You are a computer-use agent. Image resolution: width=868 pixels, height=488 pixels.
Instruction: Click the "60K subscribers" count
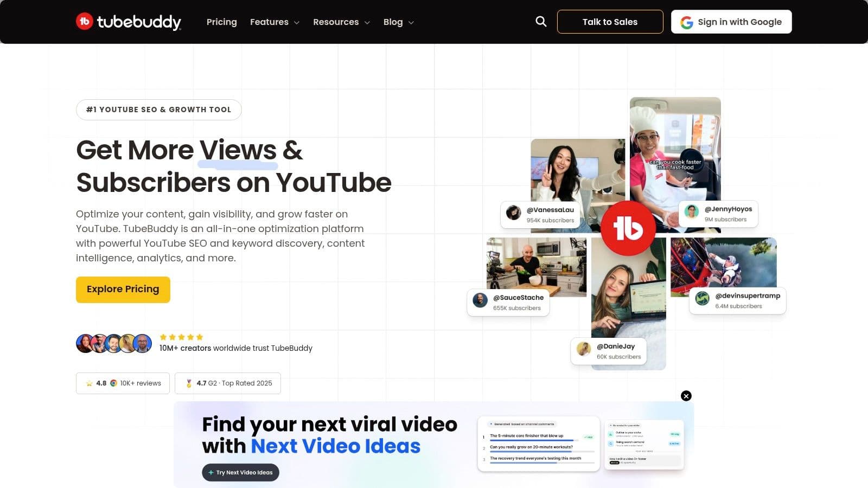[x=618, y=357]
